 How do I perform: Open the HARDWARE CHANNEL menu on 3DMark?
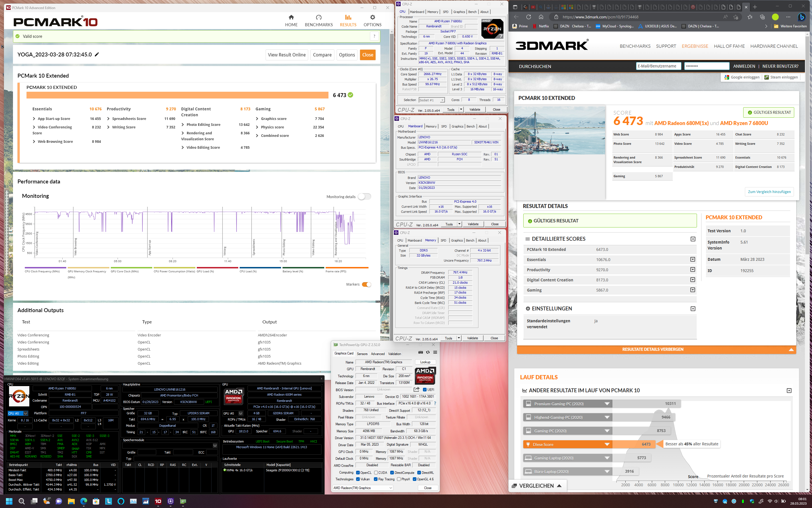774,46
